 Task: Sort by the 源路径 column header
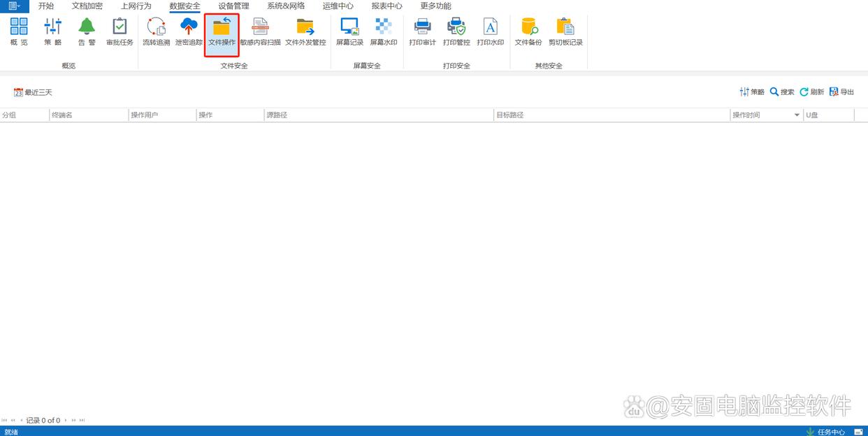379,115
